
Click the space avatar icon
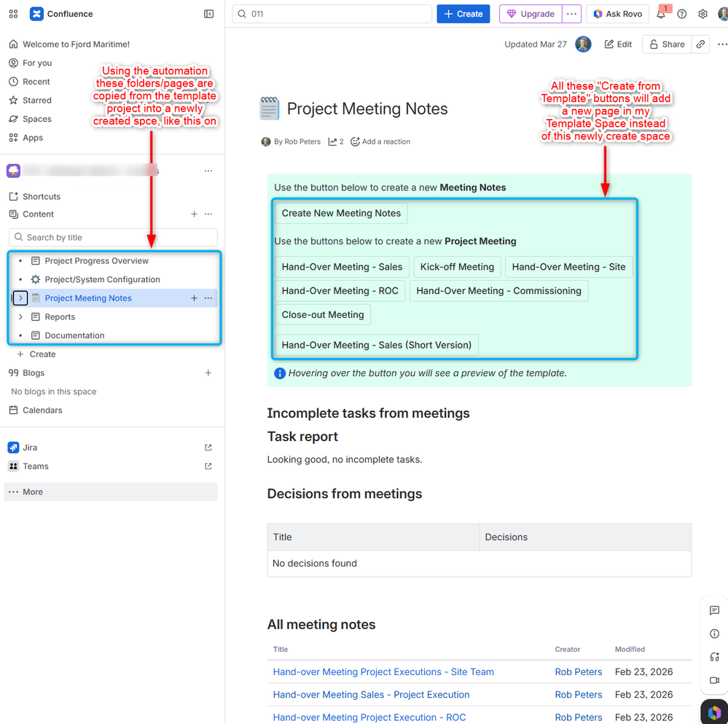click(13, 171)
